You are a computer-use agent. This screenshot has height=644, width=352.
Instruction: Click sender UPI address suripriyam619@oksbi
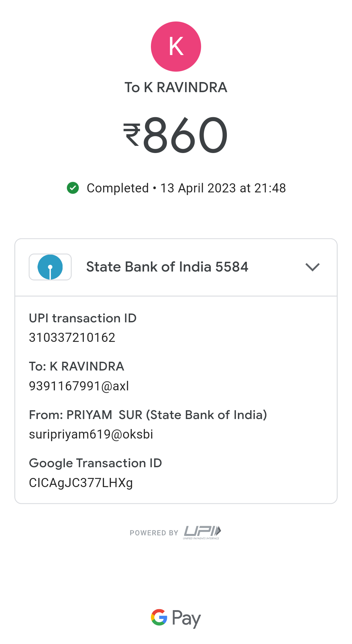coord(91,434)
